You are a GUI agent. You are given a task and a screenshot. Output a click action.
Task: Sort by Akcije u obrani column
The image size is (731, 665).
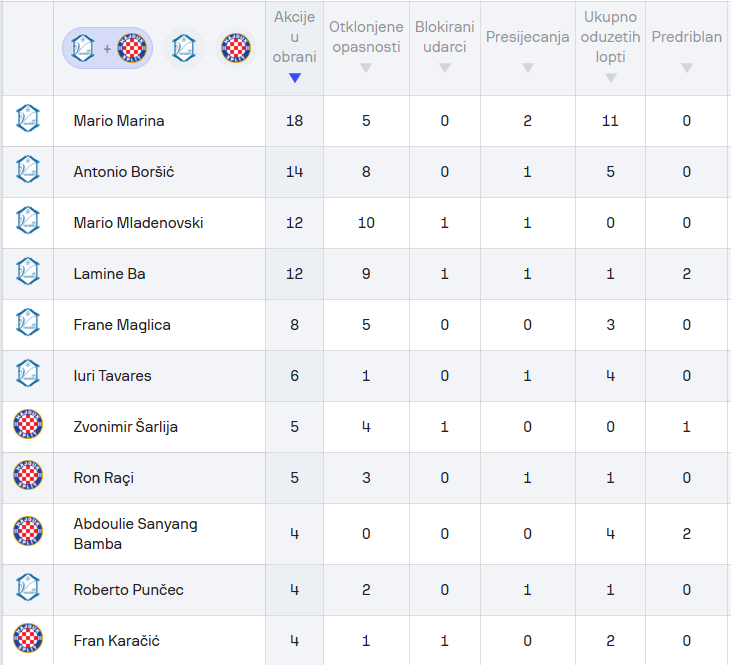[x=294, y=48]
